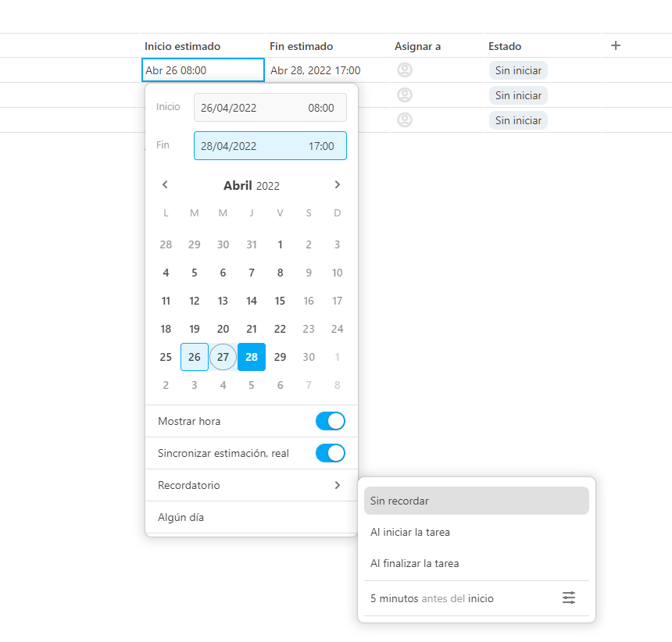
Task: Click the Algún día option
Action: (x=252, y=517)
